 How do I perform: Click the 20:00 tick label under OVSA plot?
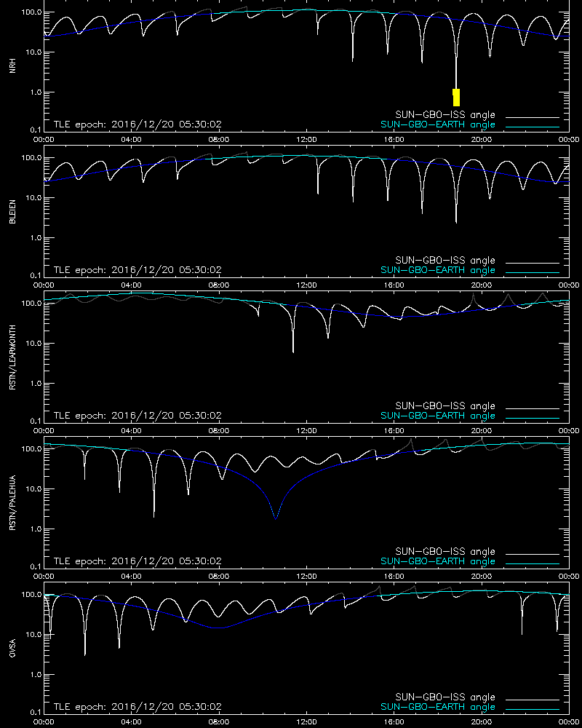click(x=482, y=721)
